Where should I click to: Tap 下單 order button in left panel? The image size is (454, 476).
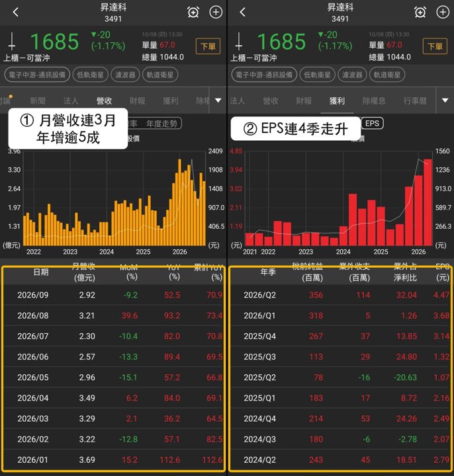coord(208,46)
